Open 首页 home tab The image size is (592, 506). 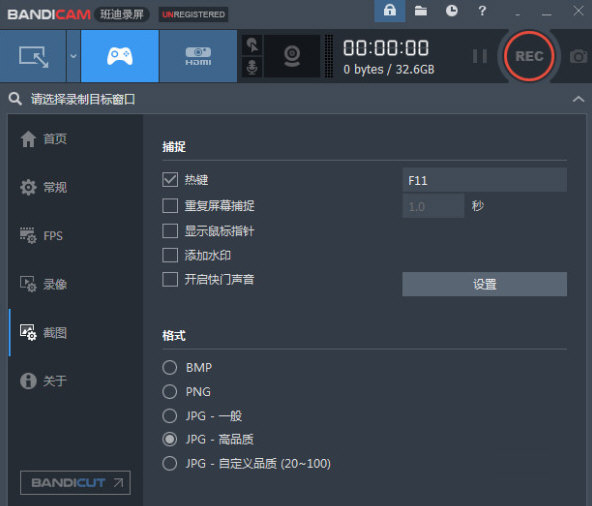tap(44, 139)
